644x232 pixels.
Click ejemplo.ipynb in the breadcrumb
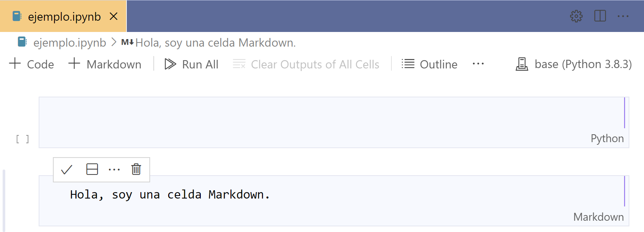pos(69,43)
